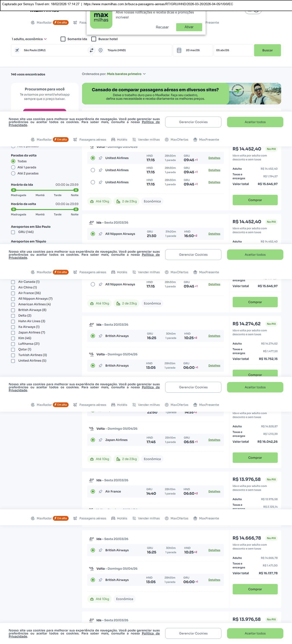This screenshot has height=644, width=292.
Task: Open the 1 adulto, econômica passenger dropdown
Action: coord(29,39)
